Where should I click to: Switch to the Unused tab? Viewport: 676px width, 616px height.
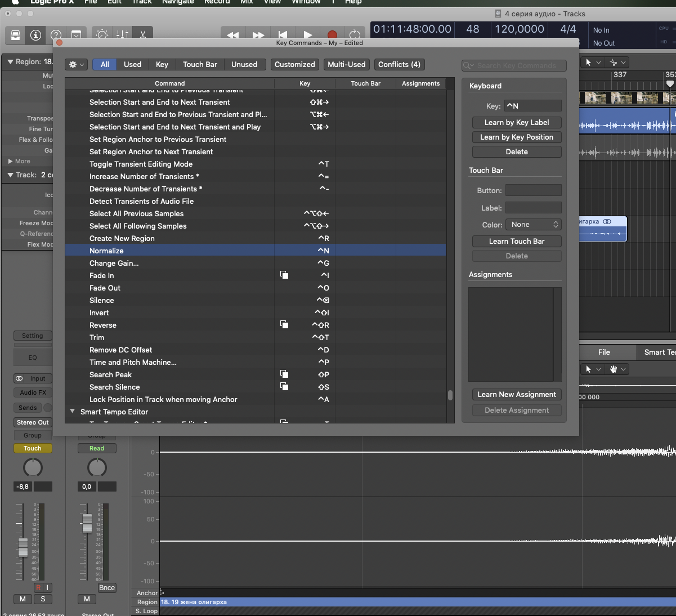coord(244,65)
